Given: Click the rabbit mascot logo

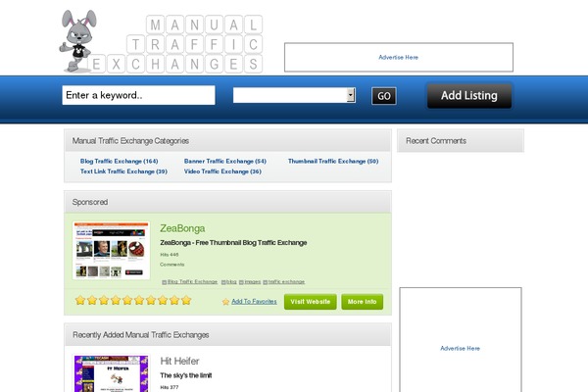Looking at the screenshot, I should coord(78,41).
